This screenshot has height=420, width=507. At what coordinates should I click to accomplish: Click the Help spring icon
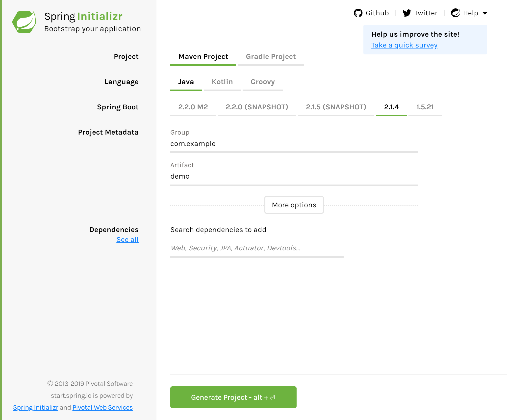click(x=455, y=13)
